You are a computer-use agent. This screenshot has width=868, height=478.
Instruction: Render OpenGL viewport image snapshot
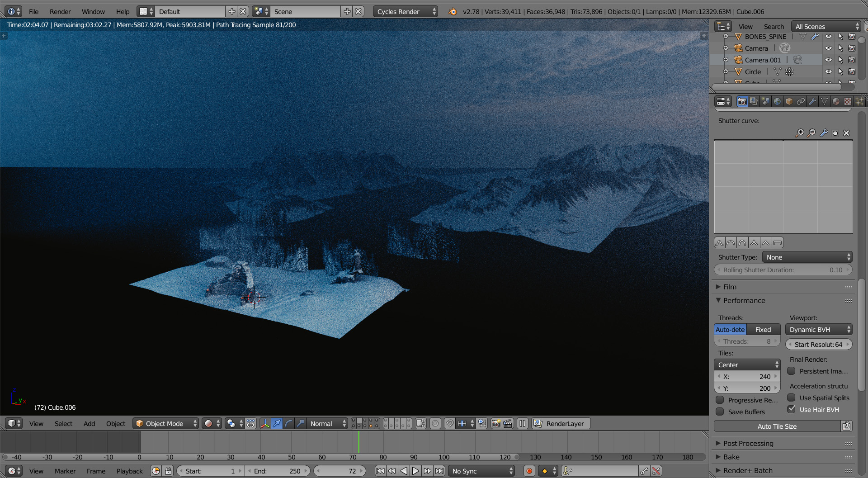(x=496, y=423)
